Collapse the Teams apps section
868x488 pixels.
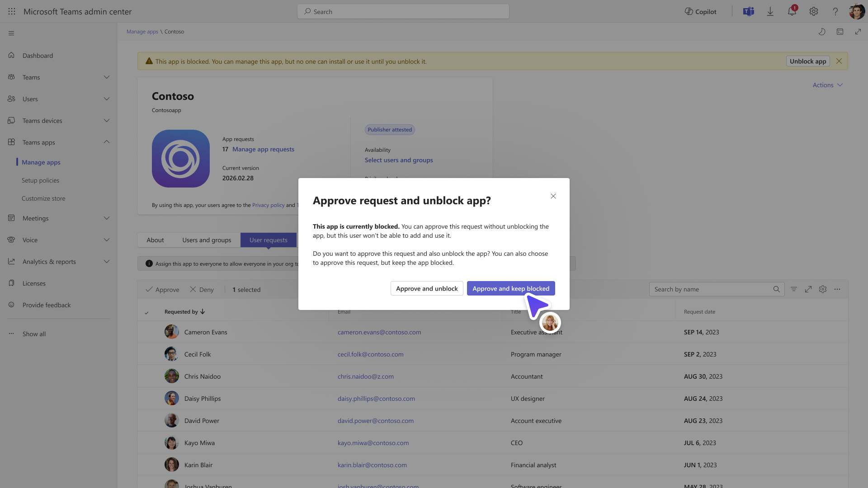[107, 142]
